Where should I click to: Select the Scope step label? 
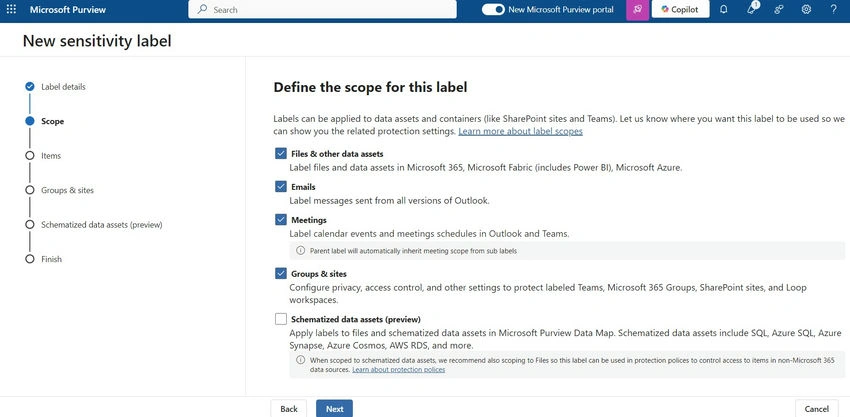click(x=53, y=121)
